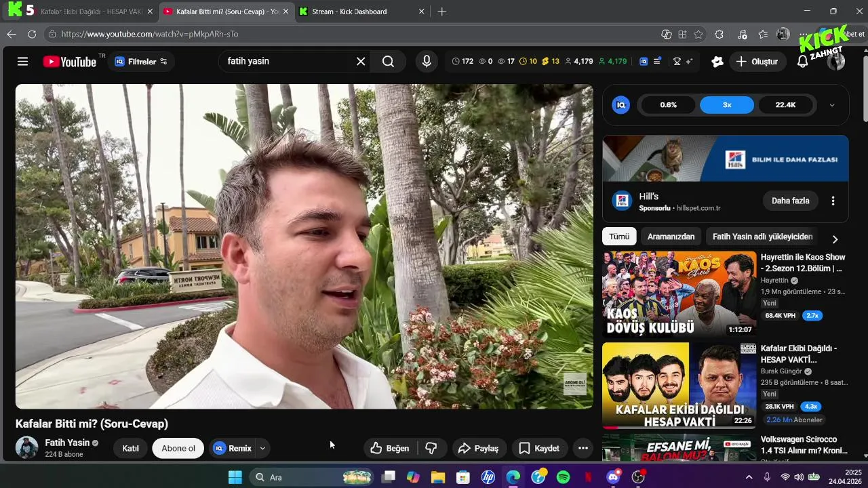Clear the search box with the X
This screenshot has width=868, height=488.
pyautogui.click(x=361, y=62)
